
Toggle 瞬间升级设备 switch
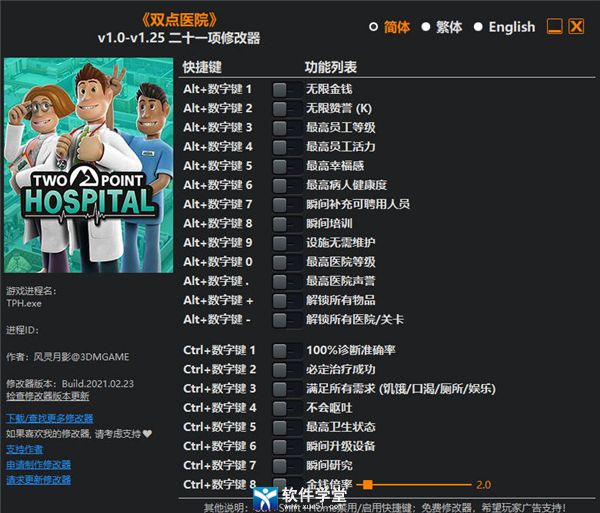pos(287,446)
